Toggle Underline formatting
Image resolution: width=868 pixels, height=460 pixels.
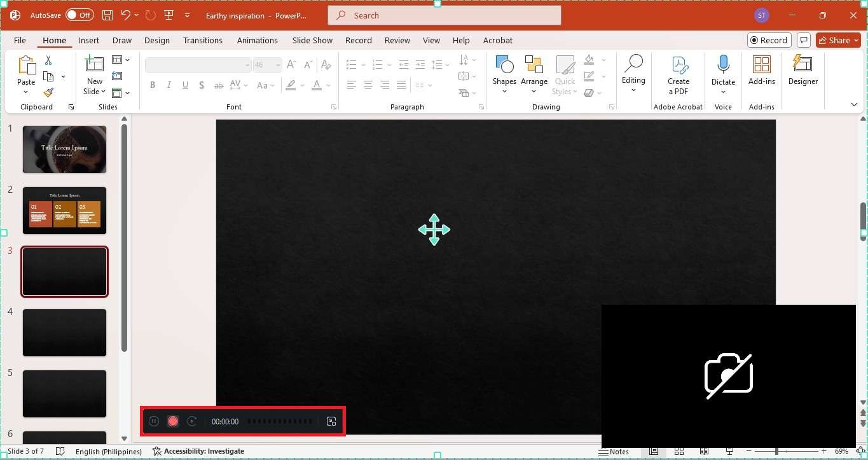coord(185,85)
